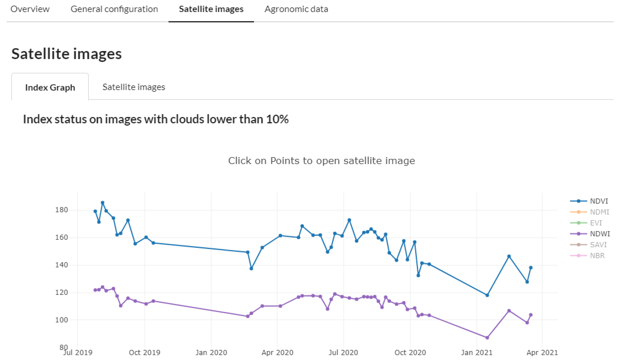
Task: Click the first NDVI point on the left
Action: pos(95,211)
